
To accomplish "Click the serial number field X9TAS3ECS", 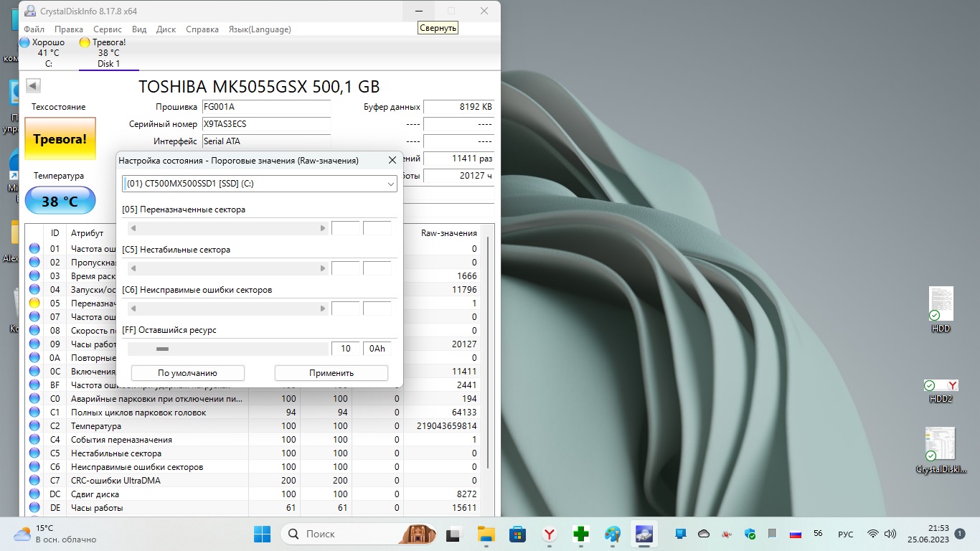I will click(x=266, y=124).
